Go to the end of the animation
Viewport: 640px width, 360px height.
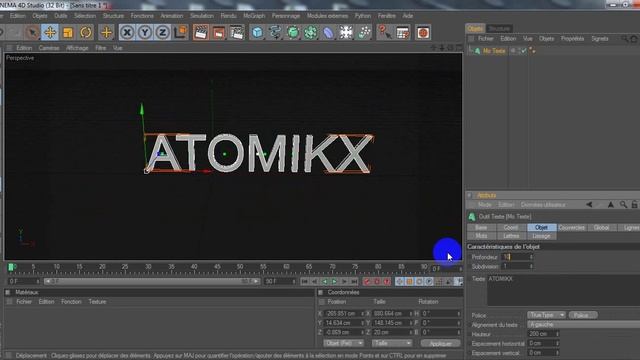point(354,282)
